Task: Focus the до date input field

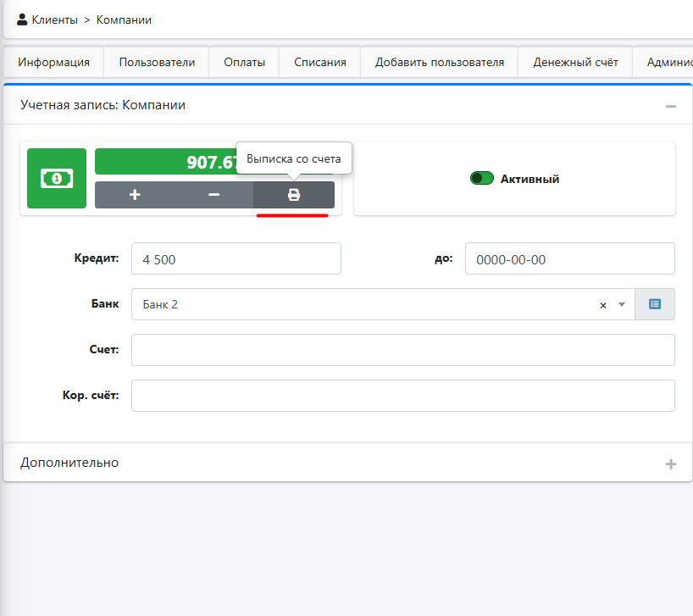Action: (569, 258)
